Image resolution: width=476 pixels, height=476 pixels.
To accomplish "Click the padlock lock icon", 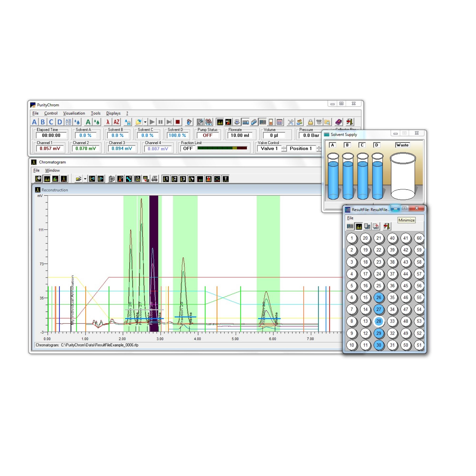I will [310, 122].
